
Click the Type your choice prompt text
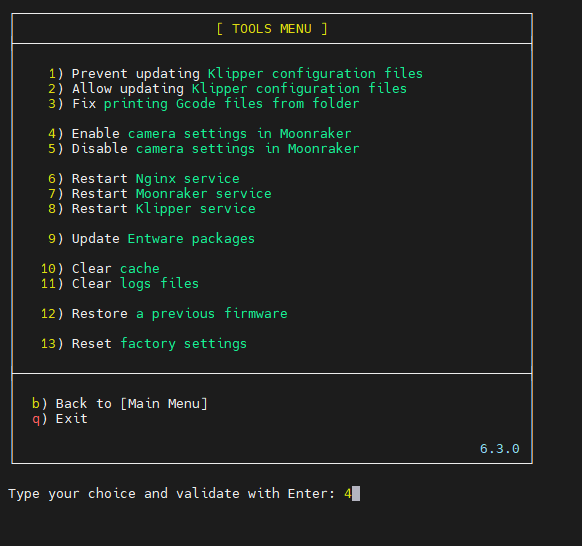click(x=171, y=494)
